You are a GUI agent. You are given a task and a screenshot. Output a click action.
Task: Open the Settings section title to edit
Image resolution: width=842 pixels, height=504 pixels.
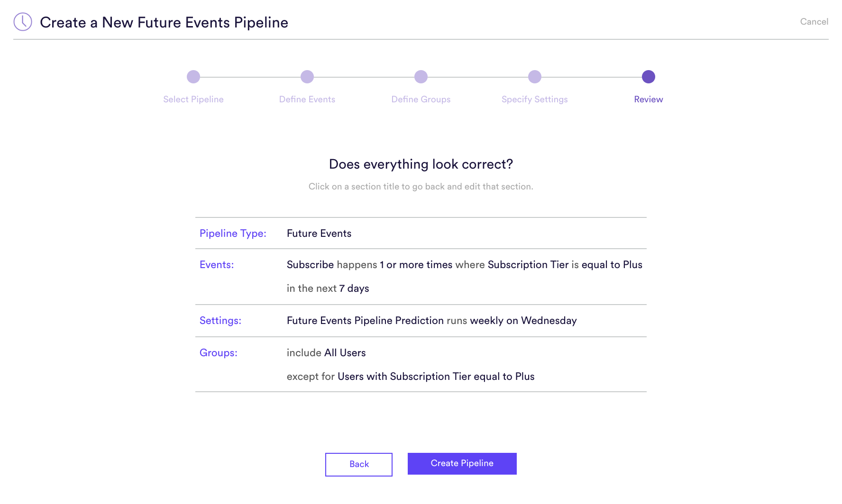220,321
